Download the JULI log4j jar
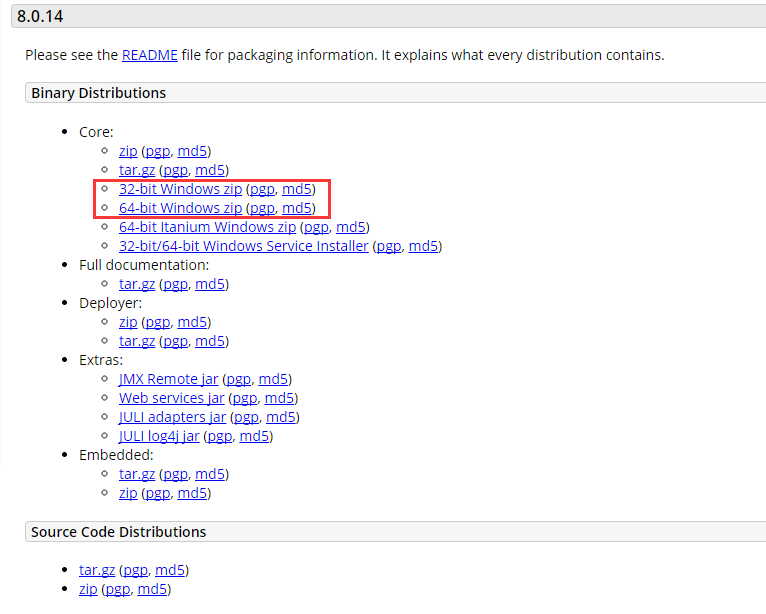This screenshot has width=766, height=614. pyautogui.click(x=159, y=436)
